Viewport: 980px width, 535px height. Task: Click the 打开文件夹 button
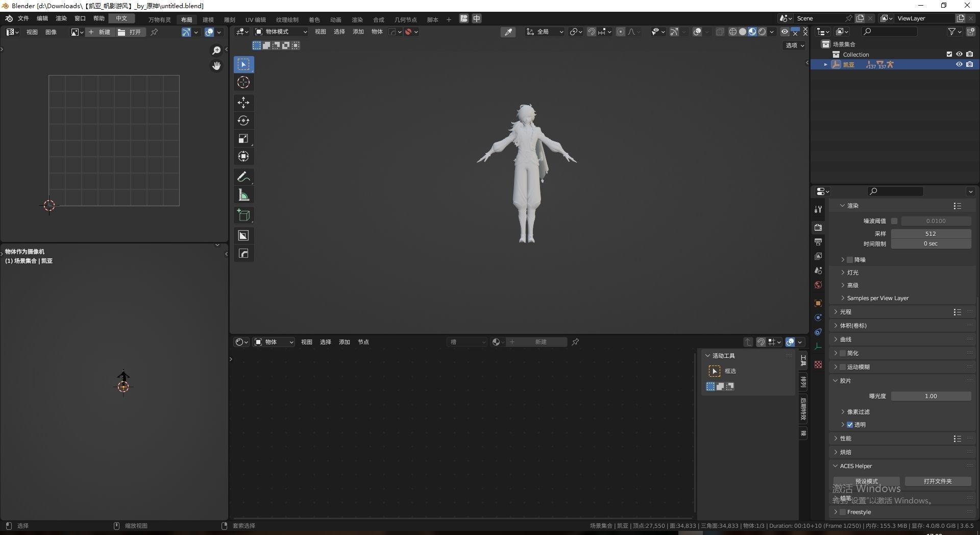[938, 481]
